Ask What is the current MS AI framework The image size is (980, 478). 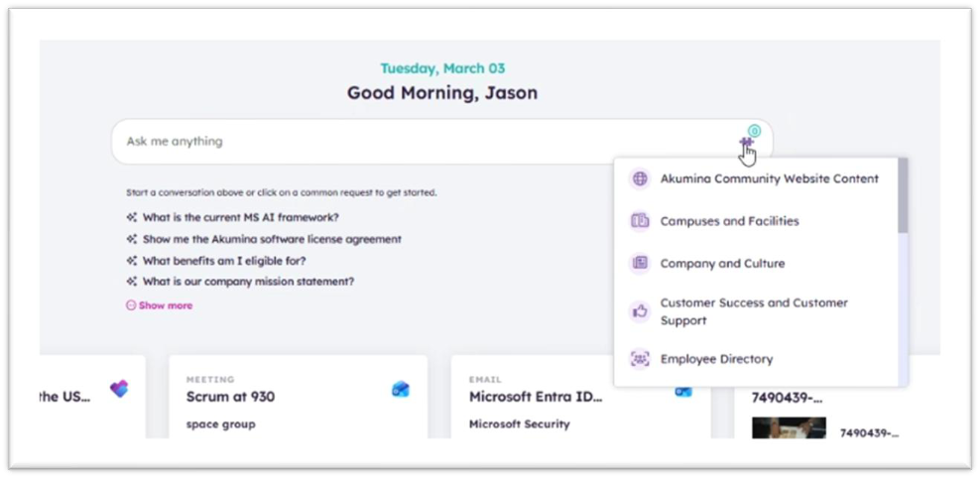coord(241,217)
